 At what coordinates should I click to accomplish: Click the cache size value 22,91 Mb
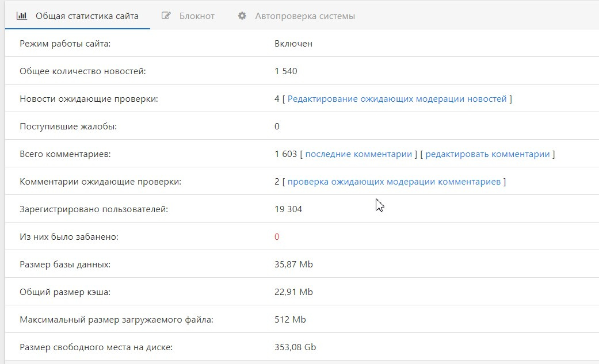[x=293, y=292]
